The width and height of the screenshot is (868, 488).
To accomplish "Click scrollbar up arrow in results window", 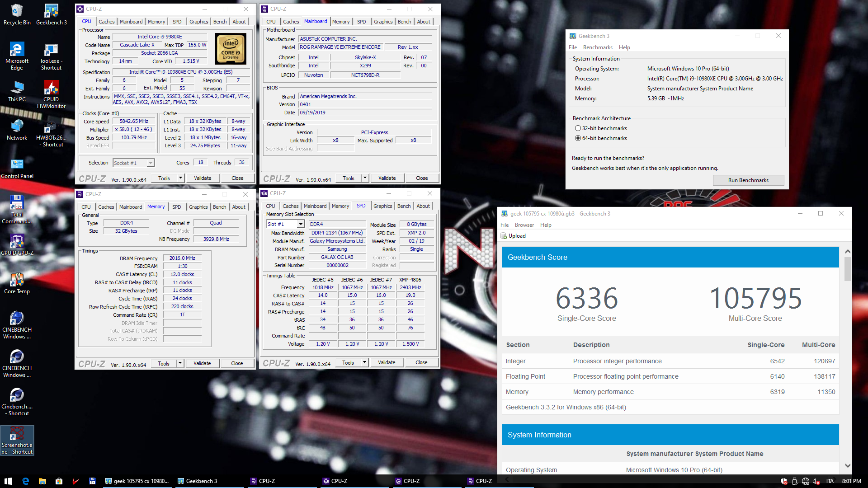I will (848, 251).
